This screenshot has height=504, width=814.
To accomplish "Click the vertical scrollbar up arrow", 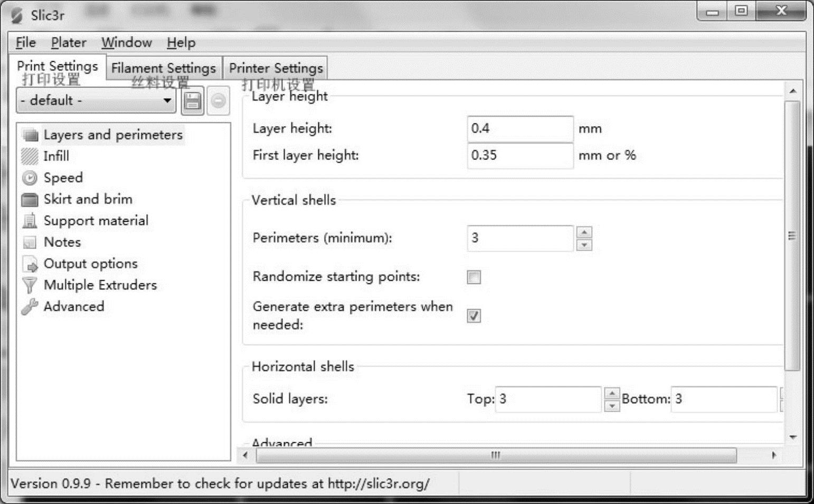I will tap(792, 91).
